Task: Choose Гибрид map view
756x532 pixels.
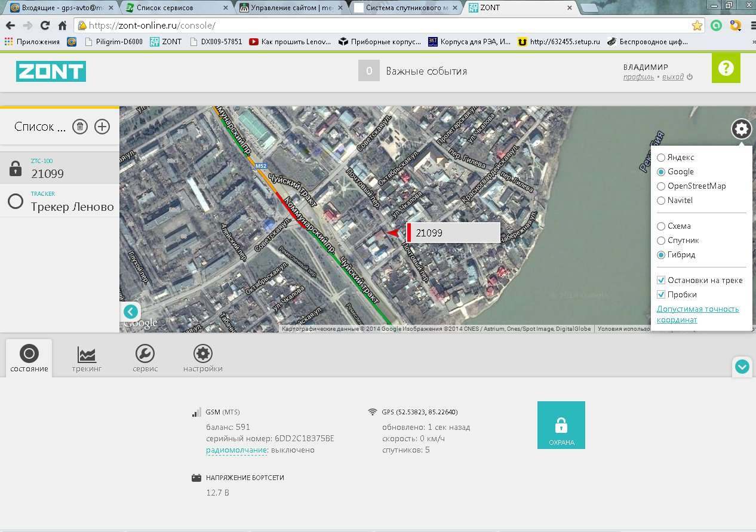Action: [676, 255]
